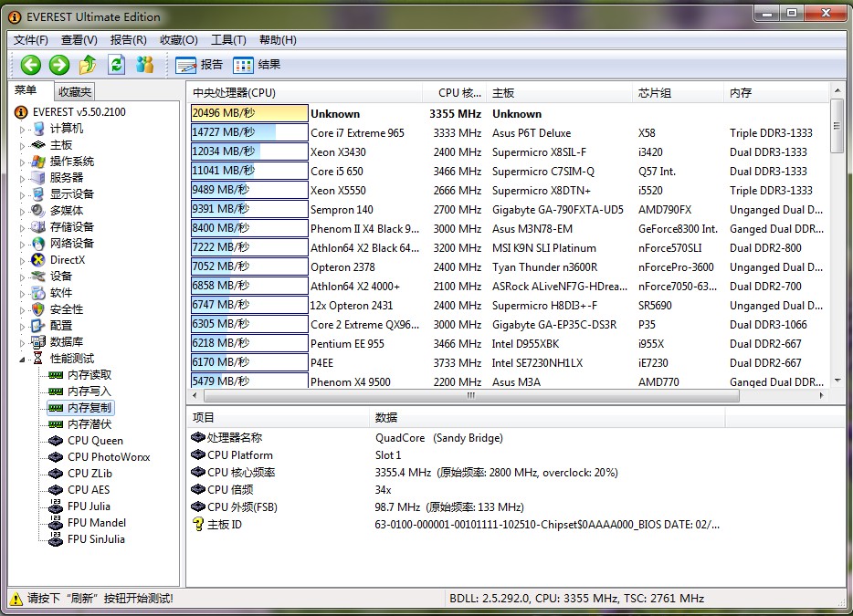Screen dimensions: 853x616
Task: Select the 操作系统 Windows flag icon
Action: click(38, 162)
